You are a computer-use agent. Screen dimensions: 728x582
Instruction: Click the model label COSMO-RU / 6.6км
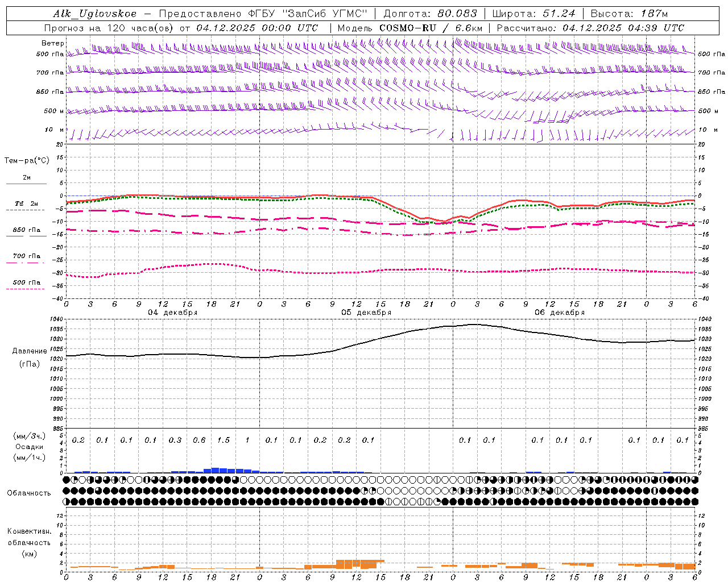click(431, 28)
